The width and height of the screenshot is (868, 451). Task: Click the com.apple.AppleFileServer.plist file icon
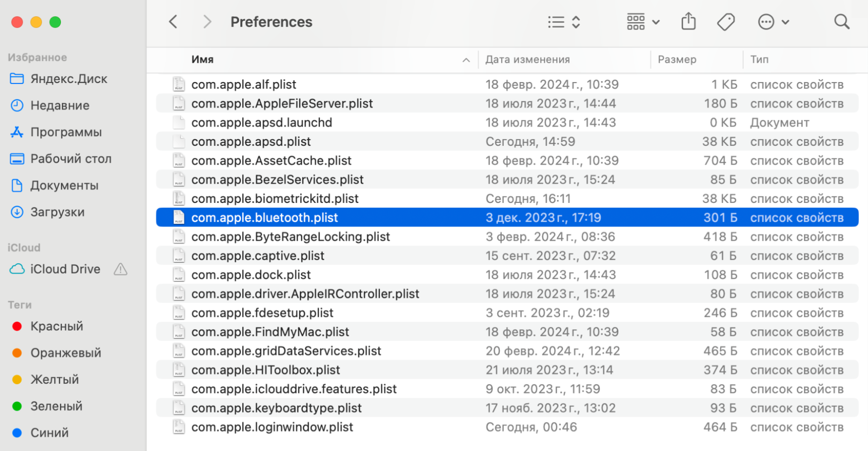[x=179, y=103]
